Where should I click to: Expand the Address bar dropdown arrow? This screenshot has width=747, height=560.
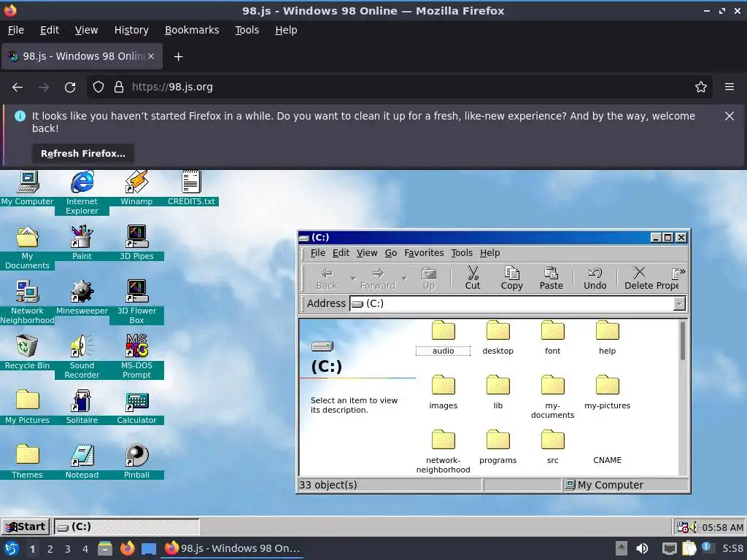pyautogui.click(x=679, y=303)
